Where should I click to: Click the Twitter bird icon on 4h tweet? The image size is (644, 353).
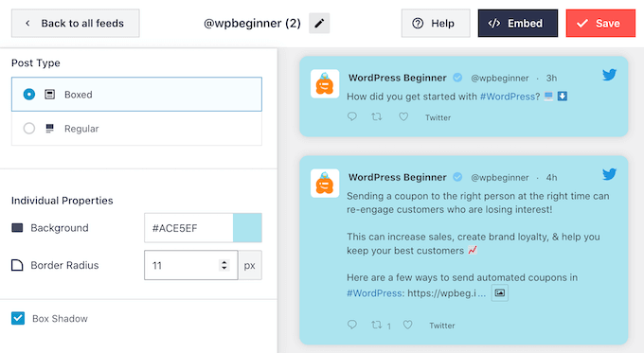pyautogui.click(x=610, y=174)
